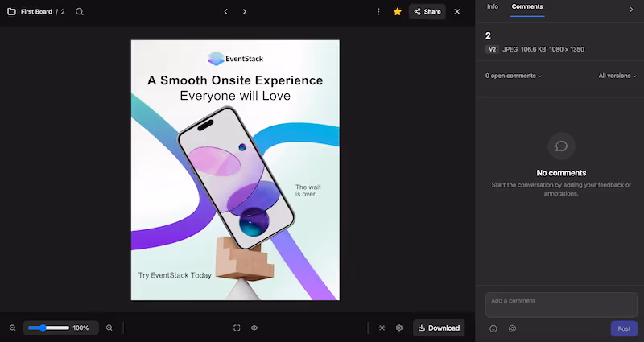The height and width of the screenshot is (342, 644).
Task: Open search with the magnifier icon
Action: (80, 12)
